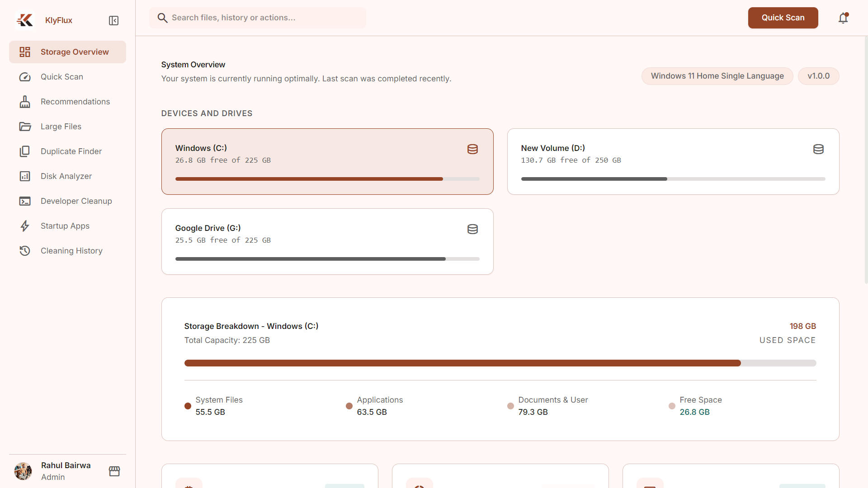The image size is (868, 488).
Task: Click the System Files color dot
Action: click(188, 406)
